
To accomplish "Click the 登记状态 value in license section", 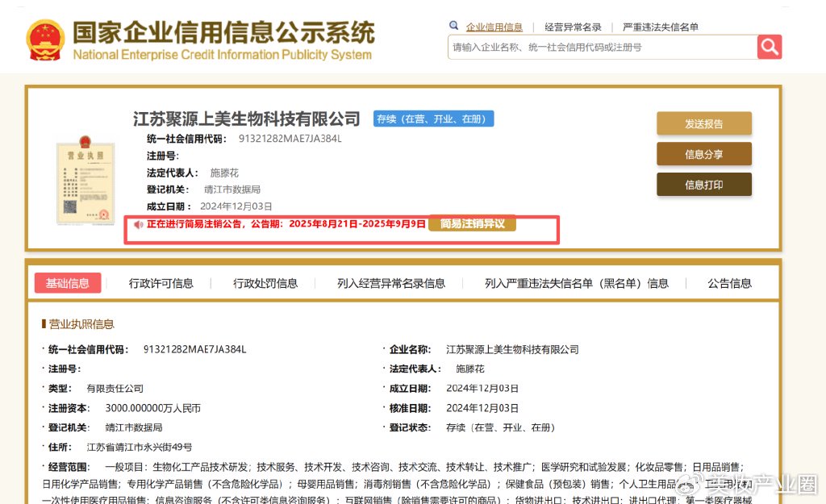I will click(x=501, y=427).
